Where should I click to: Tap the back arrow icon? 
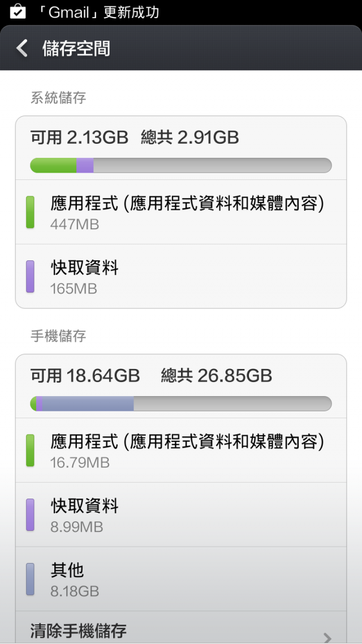point(22,49)
